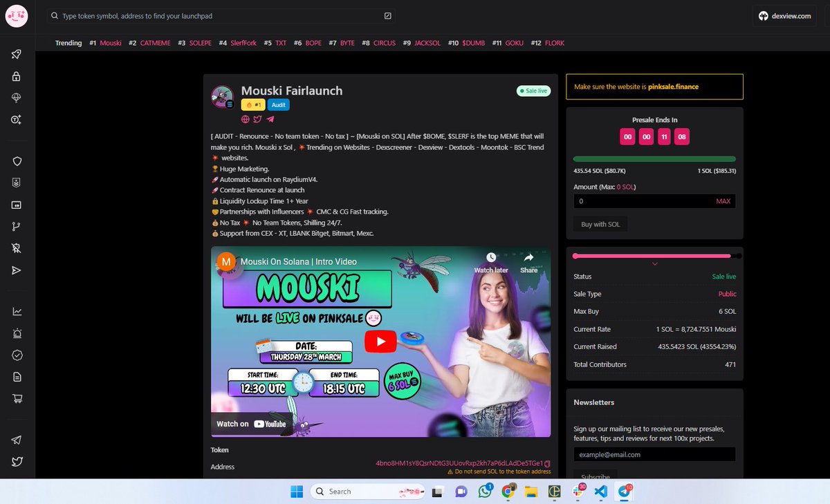Click the Buy with SOL button
Viewport: 830px width, 504px height.
point(600,224)
